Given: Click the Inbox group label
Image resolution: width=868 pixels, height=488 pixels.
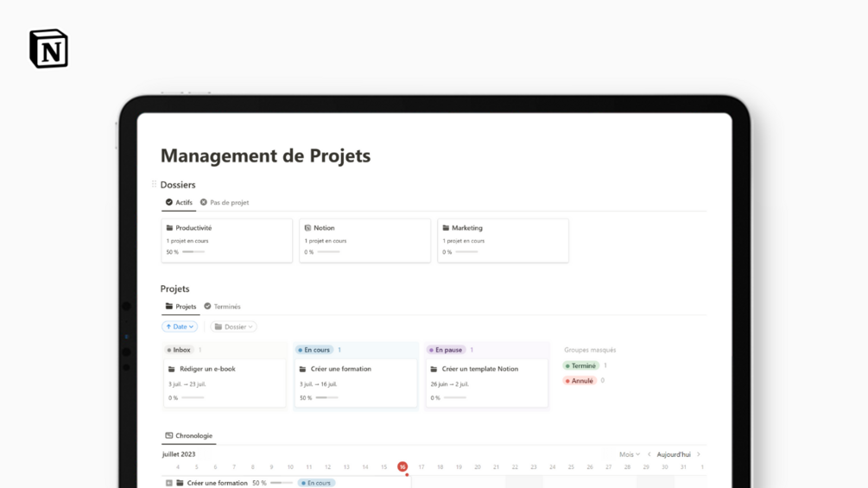Looking at the screenshot, I should tap(178, 350).
